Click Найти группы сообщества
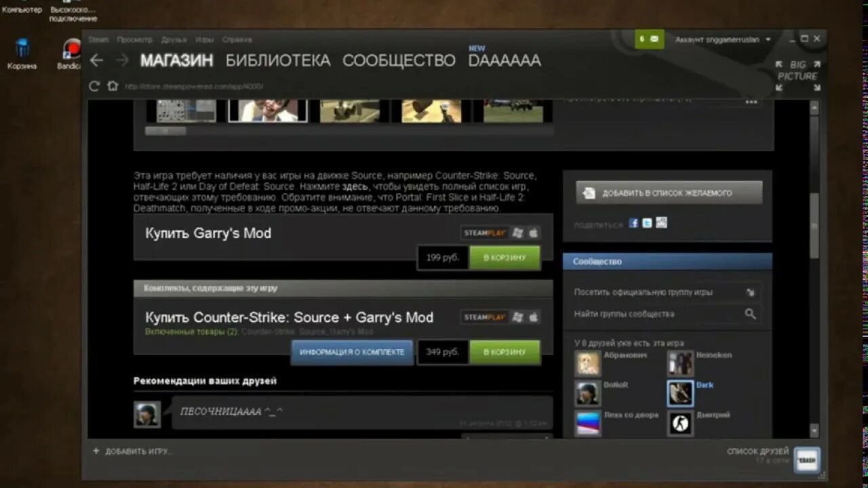Screen dimensions: 868x488 (x=624, y=314)
